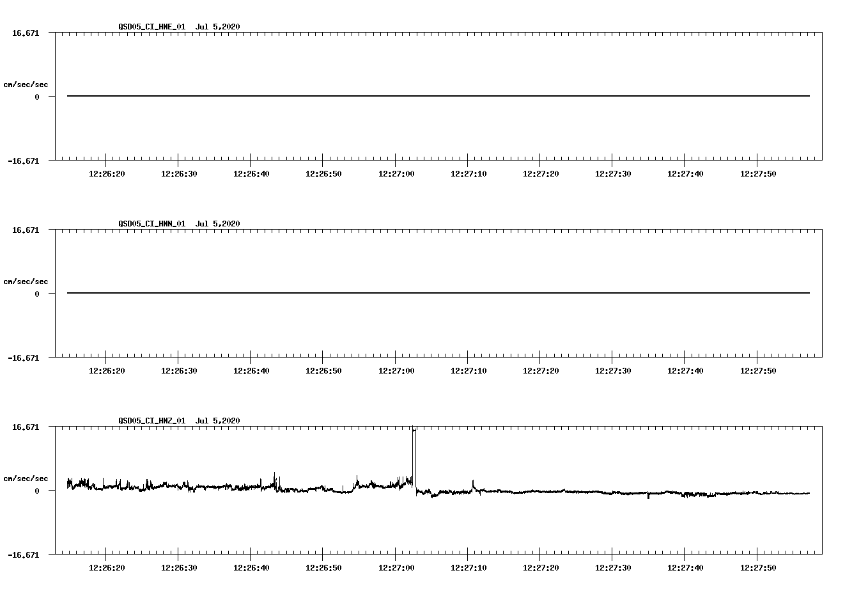Click the zero axis label of HNE plot
Image resolution: width=868 pixels, height=591 pixels.
point(37,97)
